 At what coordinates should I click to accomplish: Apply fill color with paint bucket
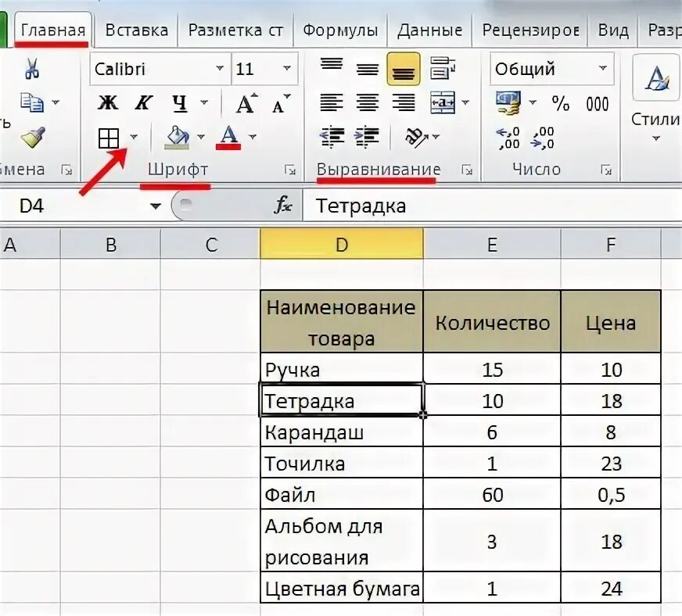coord(177,138)
